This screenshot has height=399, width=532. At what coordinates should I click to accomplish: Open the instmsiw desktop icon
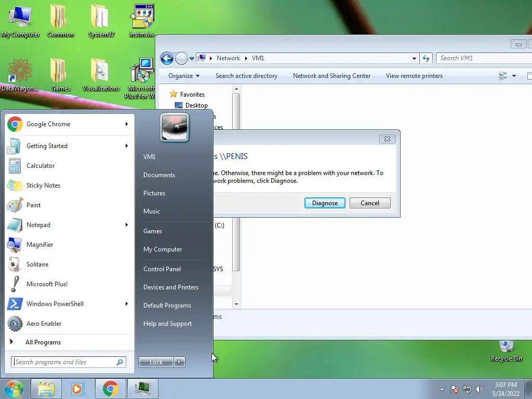pyautogui.click(x=142, y=21)
